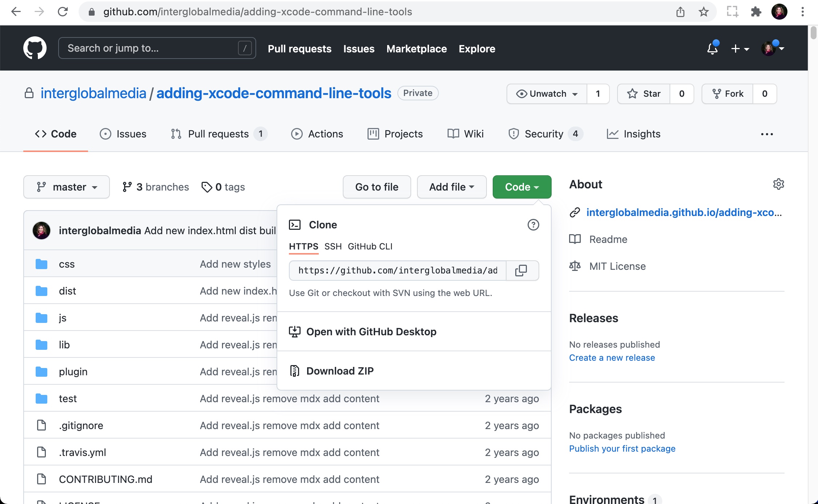
Task: Switch clone method to SSH
Action: pos(333,246)
